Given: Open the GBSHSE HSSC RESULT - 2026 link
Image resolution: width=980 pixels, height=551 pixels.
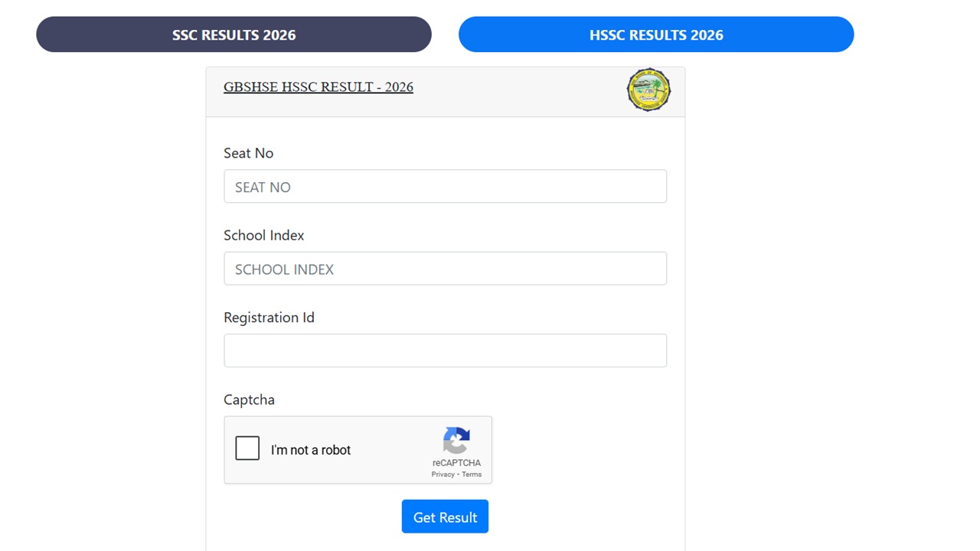Looking at the screenshot, I should point(318,86).
